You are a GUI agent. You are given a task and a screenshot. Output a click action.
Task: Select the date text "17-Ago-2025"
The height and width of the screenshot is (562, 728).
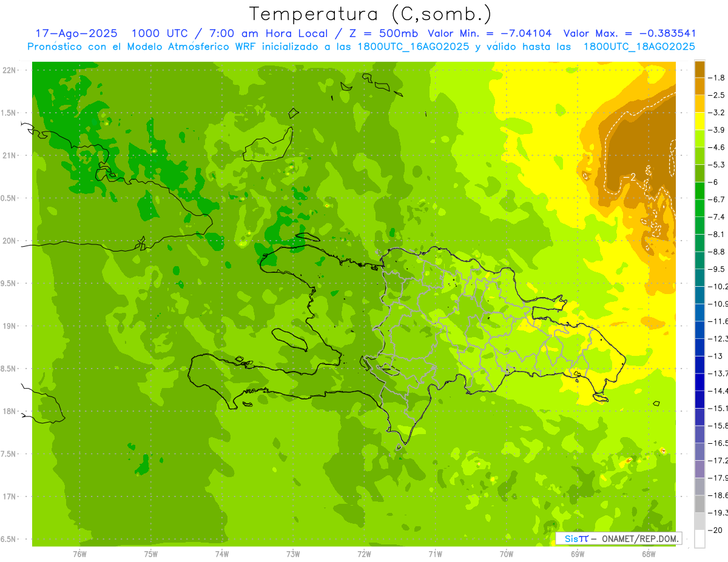point(76,33)
